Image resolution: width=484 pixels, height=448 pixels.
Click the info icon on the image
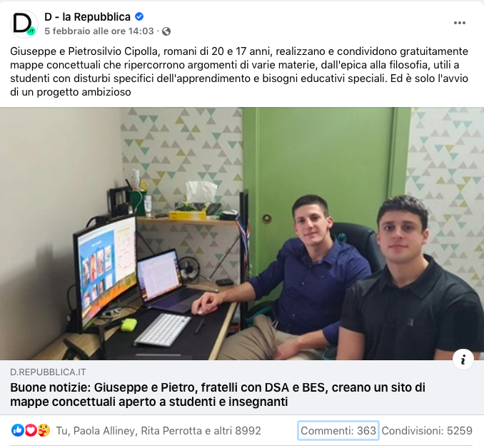click(x=463, y=360)
